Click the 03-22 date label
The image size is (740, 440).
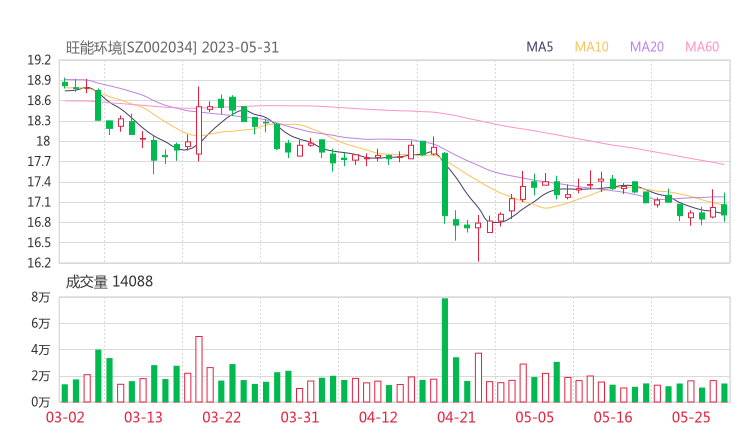coord(222,417)
